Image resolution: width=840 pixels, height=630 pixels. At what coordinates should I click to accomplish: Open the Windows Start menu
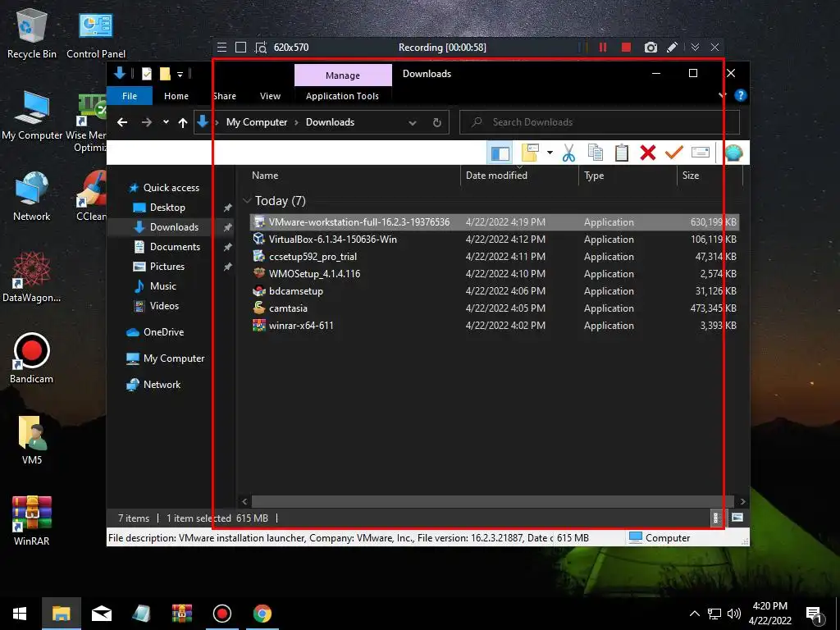tap(21, 614)
